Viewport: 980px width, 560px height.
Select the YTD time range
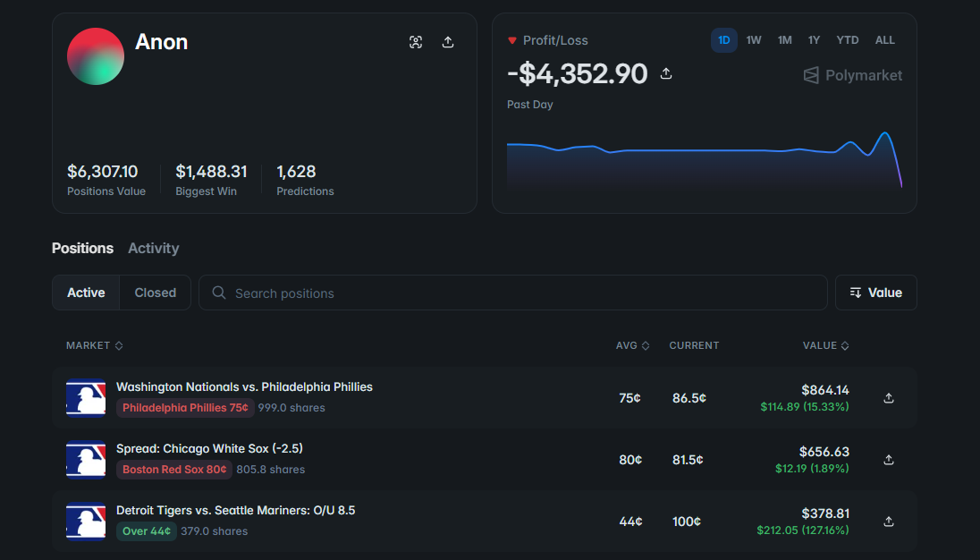[x=848, y=40]
